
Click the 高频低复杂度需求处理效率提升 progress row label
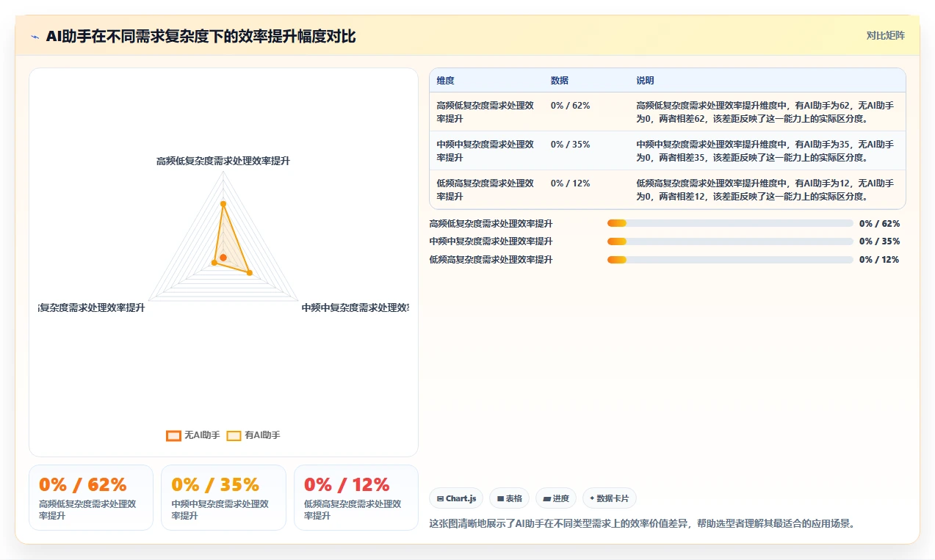pos(491,224)
